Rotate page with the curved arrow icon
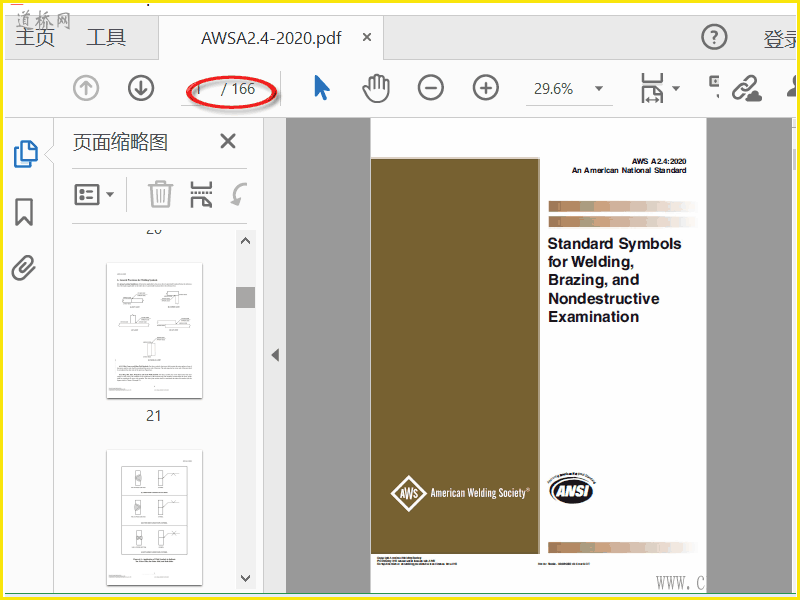Screen dimensions: 800x600 (x=238, y=194)
